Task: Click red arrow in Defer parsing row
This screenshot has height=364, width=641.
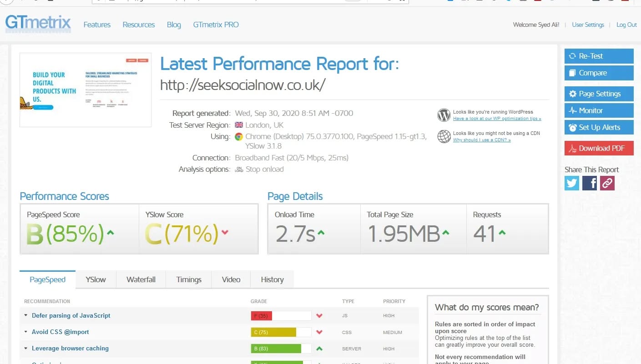Action: tap(319, 316)
